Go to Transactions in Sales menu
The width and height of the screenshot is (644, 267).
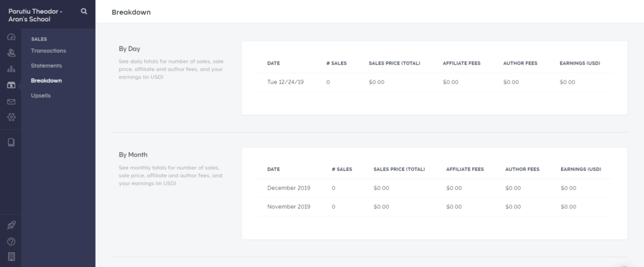click(48, 51)
